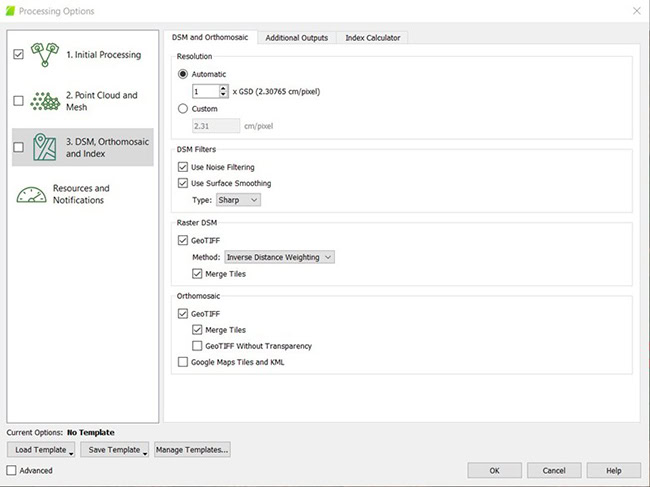Click the GSD multiplier input field
Screen dimensions: 650x487
pyautogui.click(x=206, y=91)
